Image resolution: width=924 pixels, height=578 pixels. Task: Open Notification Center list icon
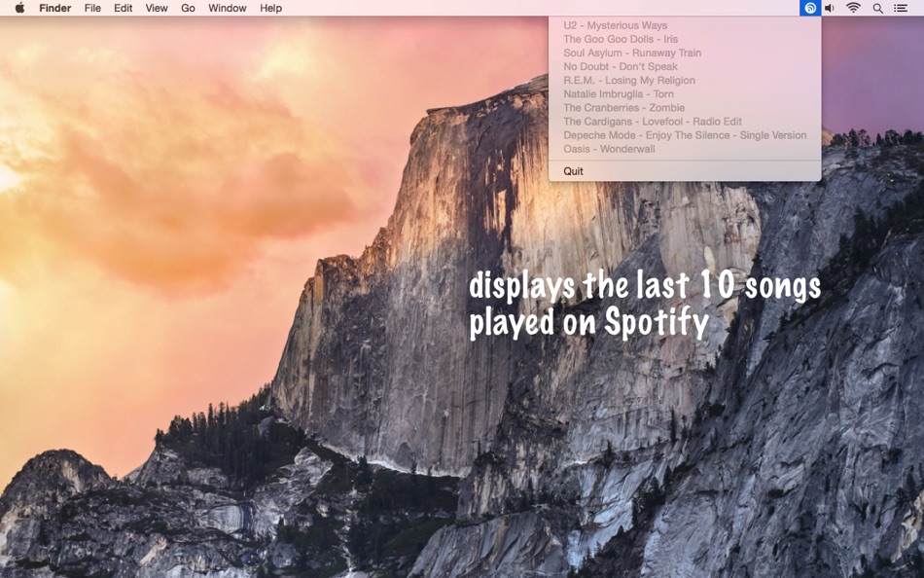[901, 8]
